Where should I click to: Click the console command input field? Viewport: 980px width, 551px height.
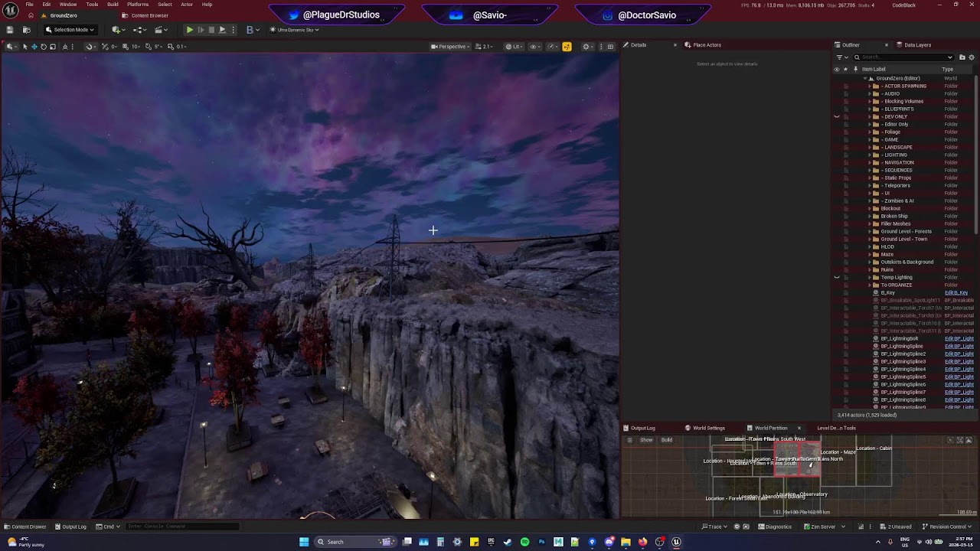(x=182, y=527)
